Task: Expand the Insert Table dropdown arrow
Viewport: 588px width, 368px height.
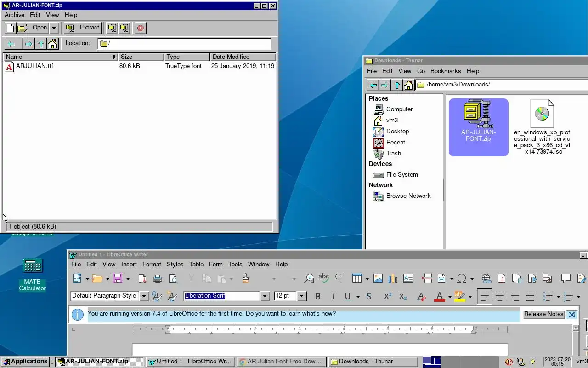Action: point(367,279)
